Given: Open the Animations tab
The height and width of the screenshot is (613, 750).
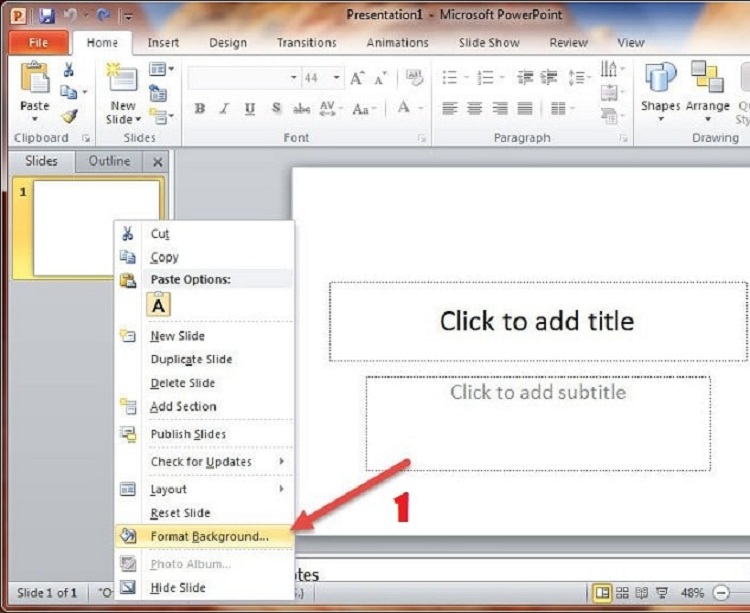Looking at the screenshot, I should [x=397, y=43].
